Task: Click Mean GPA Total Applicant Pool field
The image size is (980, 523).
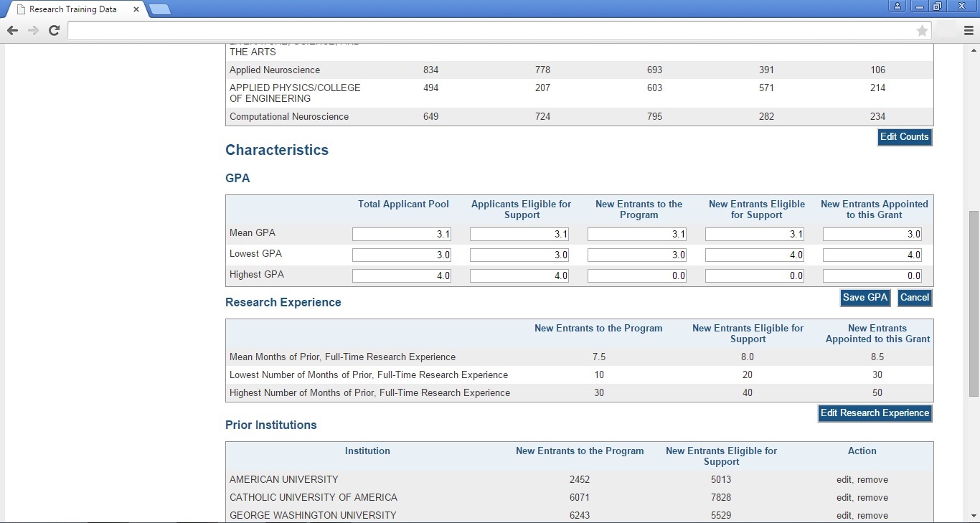Action: (402, 235)
